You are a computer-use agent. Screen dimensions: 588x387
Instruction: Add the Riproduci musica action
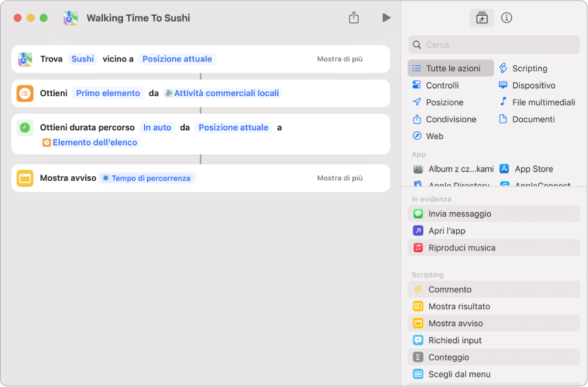click(461, 248)
